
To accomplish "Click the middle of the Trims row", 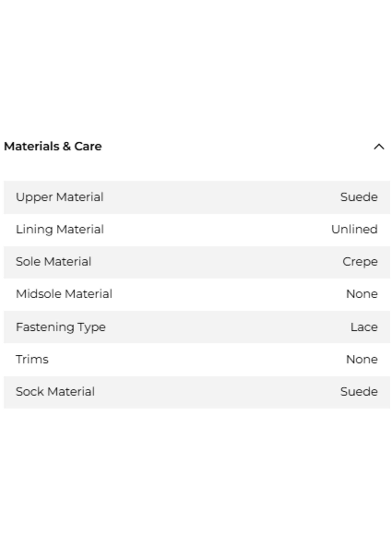I will pyautogui.click(x=197, y=360).
